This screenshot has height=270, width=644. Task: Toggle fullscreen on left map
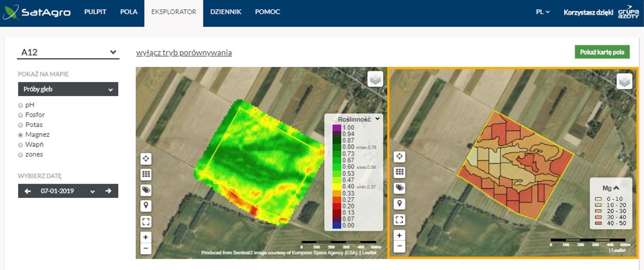pos(146,222)
